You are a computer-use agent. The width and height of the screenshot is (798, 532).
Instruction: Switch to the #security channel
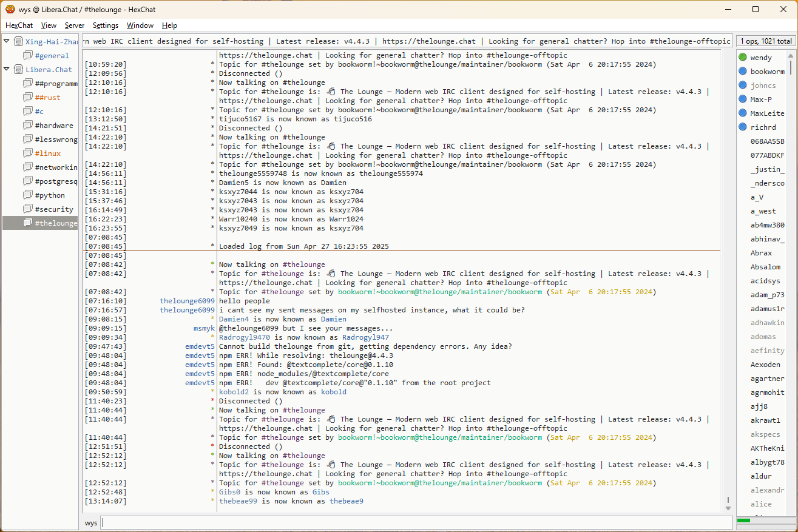54,209
